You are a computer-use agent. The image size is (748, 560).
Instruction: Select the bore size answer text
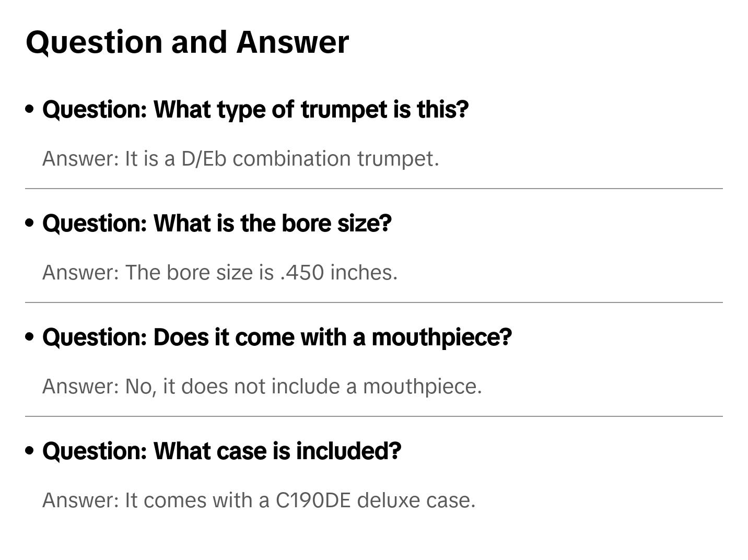219,273
